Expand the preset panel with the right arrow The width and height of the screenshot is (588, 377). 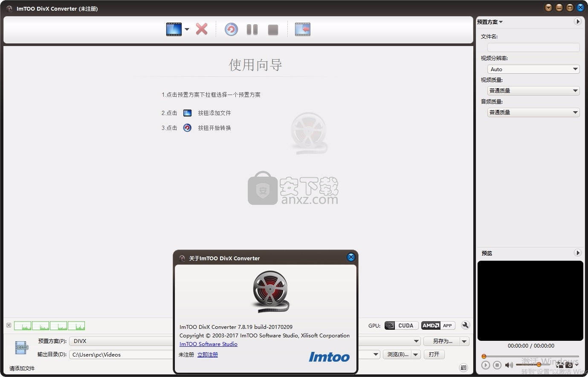tap(578, 22)
